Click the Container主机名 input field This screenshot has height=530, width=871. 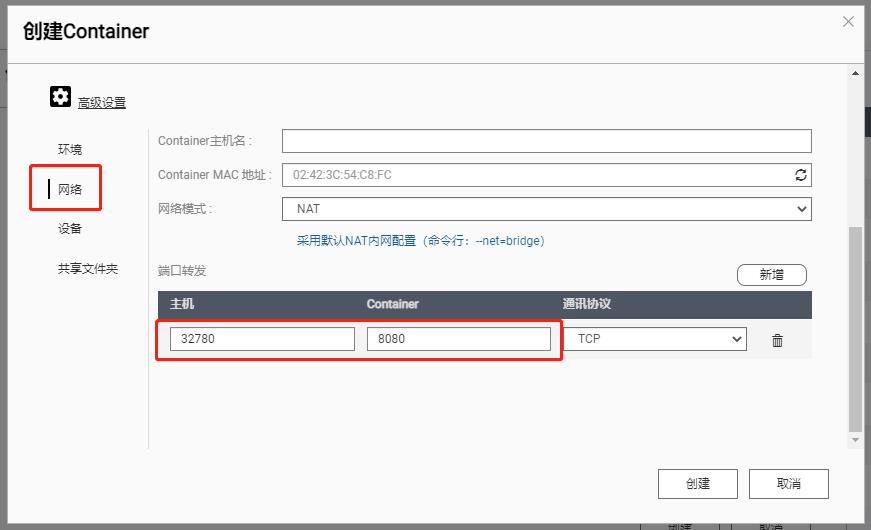(547, 141)
